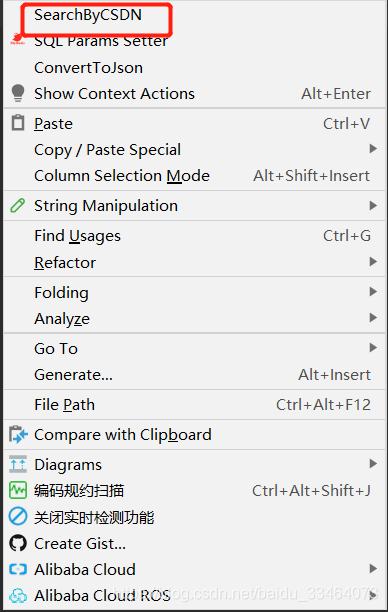Expand the Refactor submenu arrow

coord(373,262)
